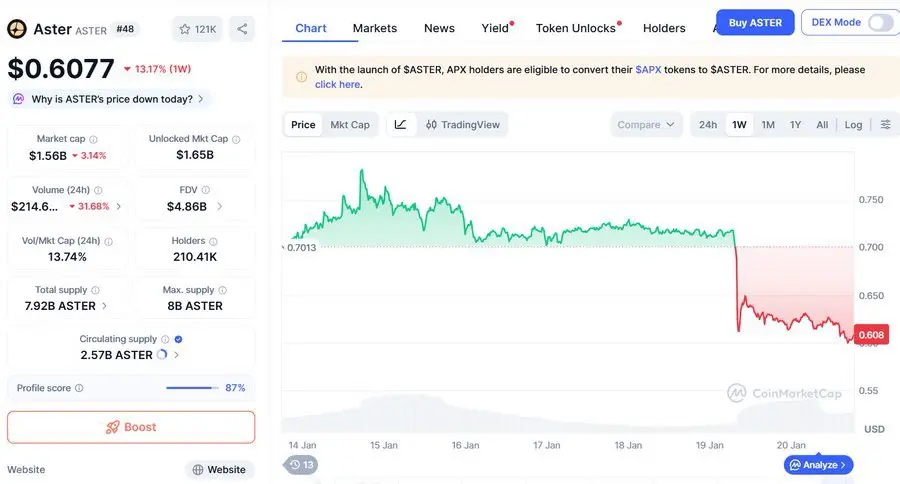Click the Aster coin logo
This screenshot has width=900, height=484.
pyautogui.click(x=16, y=29)
